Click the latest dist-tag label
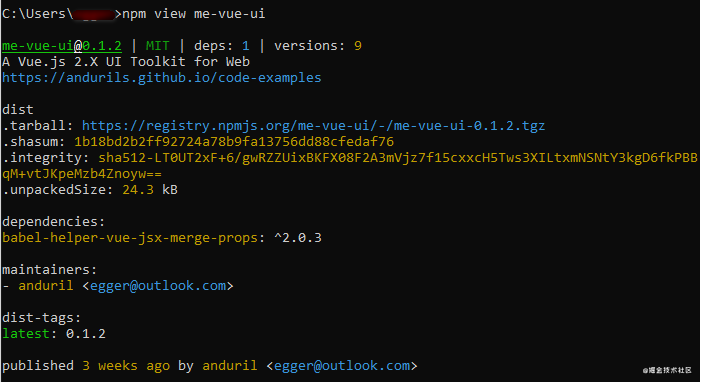This screenshot has height=382, width=701. tap(25, 334)
